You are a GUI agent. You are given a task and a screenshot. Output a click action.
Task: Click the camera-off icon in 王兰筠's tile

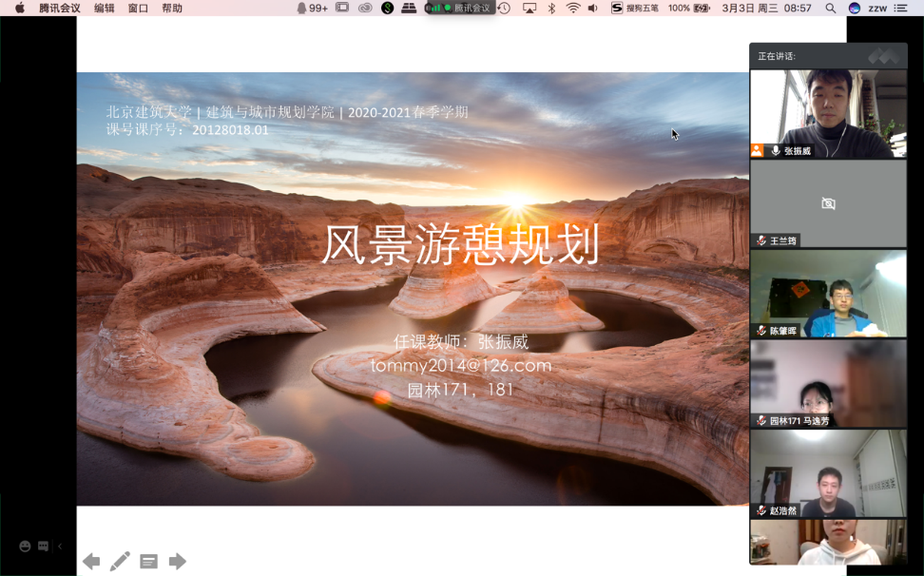pyautogui.click(x=828, y=203)
